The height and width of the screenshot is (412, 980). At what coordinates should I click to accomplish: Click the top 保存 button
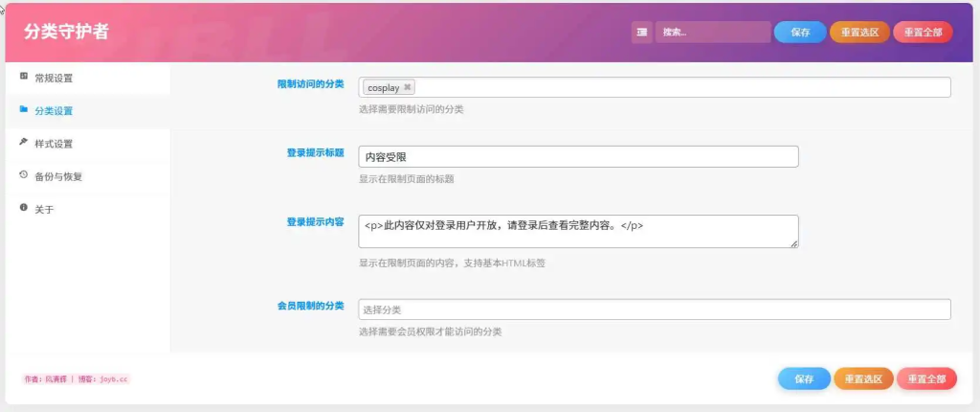(800, 33)
